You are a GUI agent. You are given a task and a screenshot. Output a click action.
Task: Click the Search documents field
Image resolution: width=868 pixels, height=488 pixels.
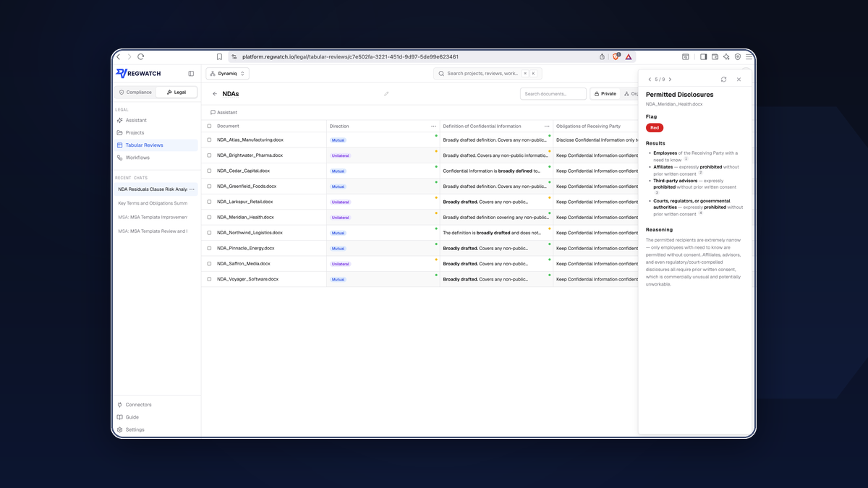pos(553,94)
